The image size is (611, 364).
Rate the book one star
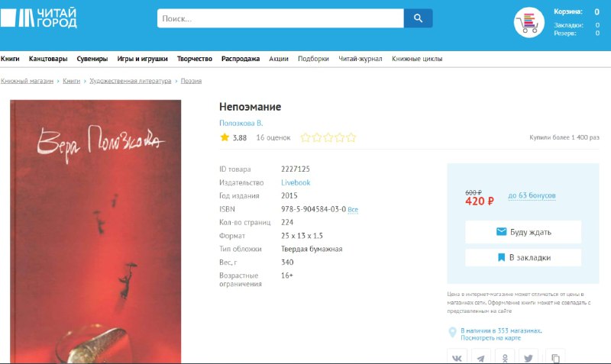coord(305,137)
